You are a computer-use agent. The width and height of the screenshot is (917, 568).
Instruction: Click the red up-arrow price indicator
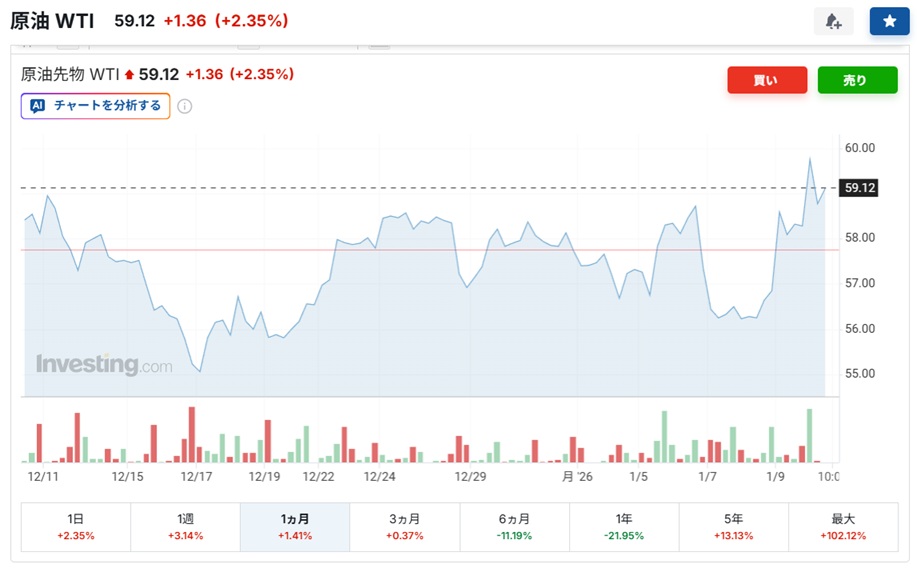129,74
